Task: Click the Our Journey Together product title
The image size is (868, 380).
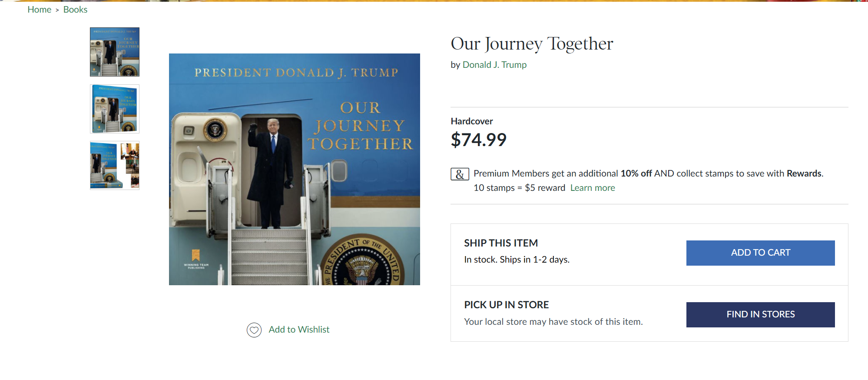Action: pos(532,43)
